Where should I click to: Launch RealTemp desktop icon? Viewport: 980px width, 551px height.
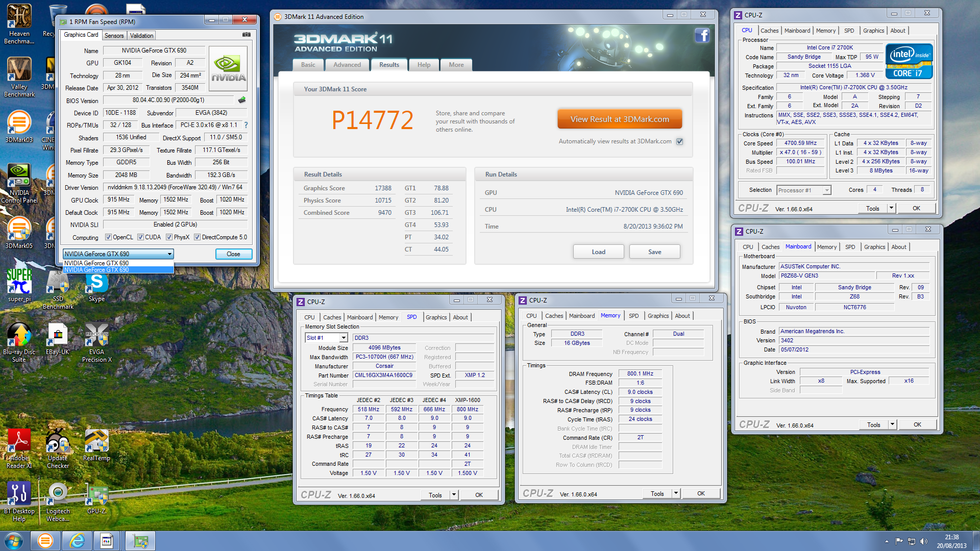96,445
